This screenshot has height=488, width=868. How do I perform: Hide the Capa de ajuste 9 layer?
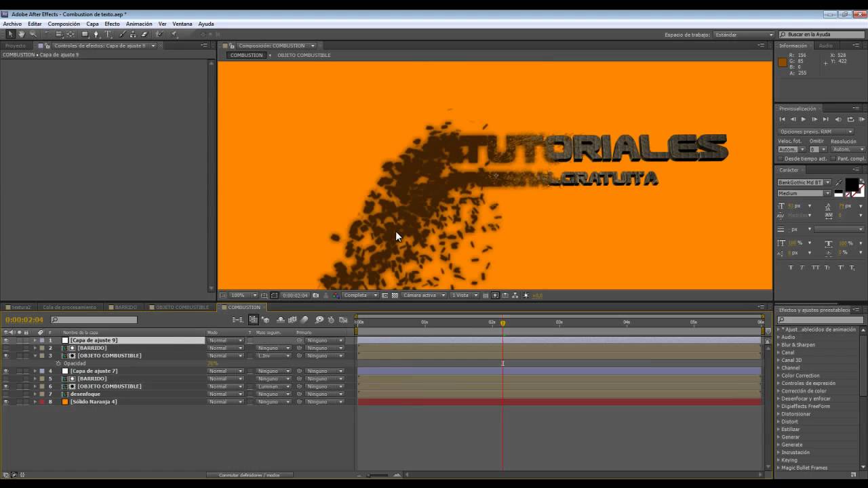pos(6,340)
